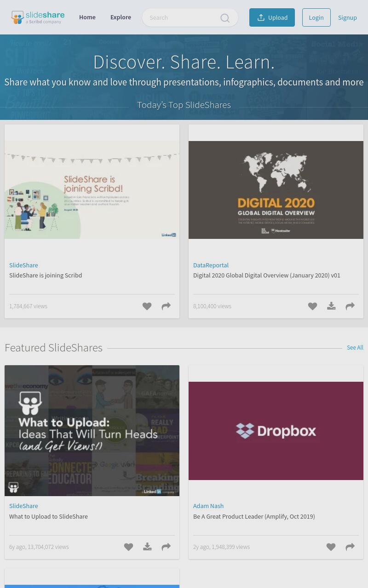Click the 8,100,400 views text
This screenshot has width=368, height=588.
pos(212,306)
